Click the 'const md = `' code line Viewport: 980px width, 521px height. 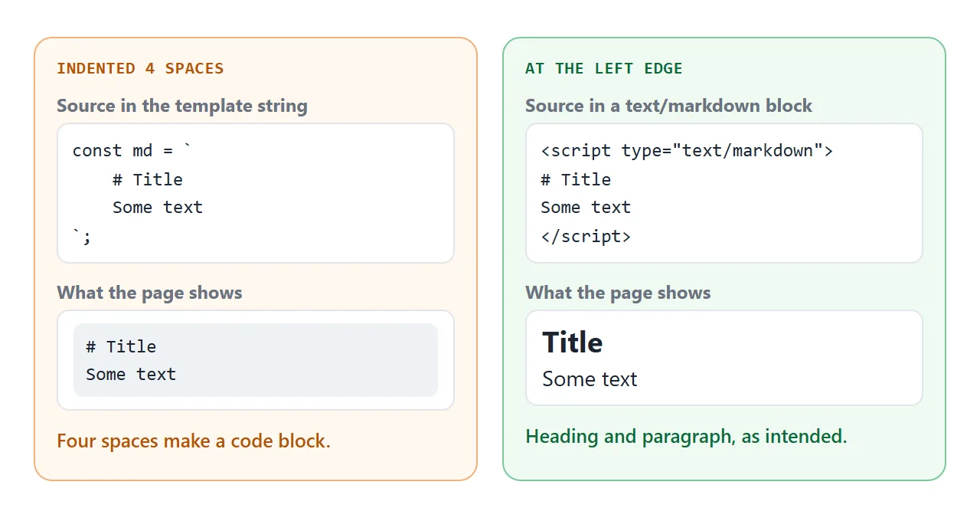click(x=132, y=151)
